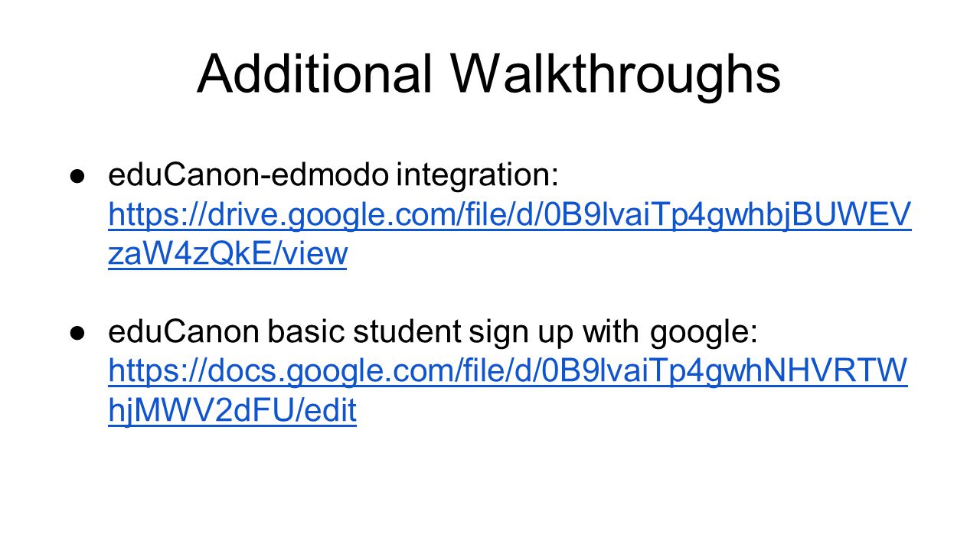Click the second bullet point marker

tap(77, 334)
